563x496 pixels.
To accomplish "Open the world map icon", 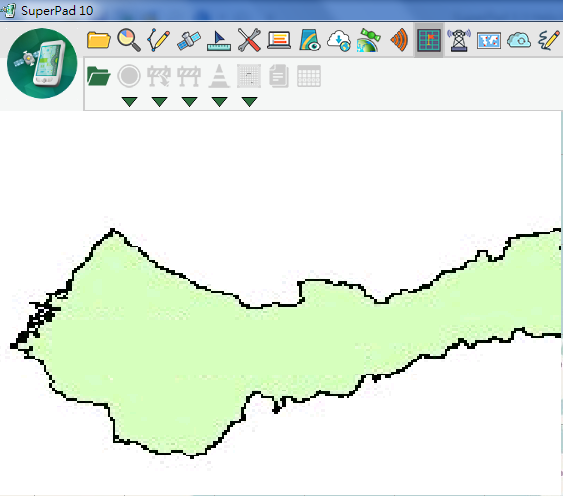I will click(489, 41).
